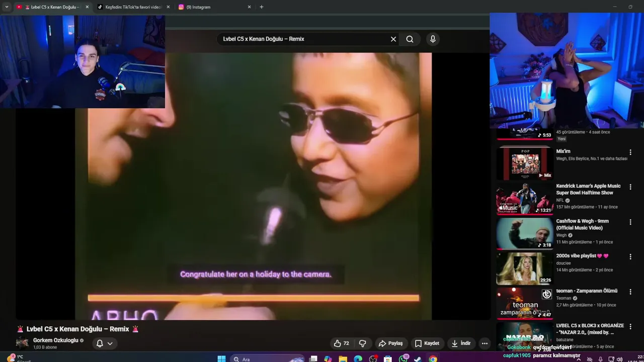
Task: Show hidden system tray icons
Action: coord(579,359)
